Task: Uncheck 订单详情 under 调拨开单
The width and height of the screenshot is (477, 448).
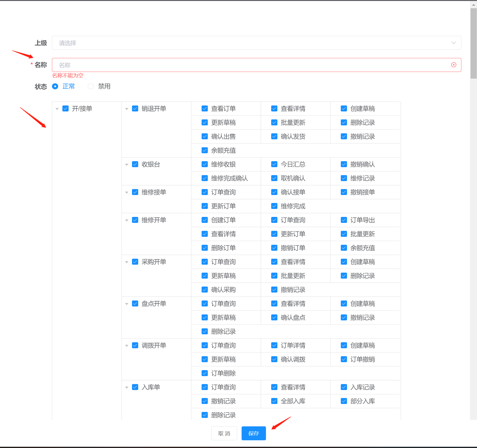Action: click(x=274, y=345)
